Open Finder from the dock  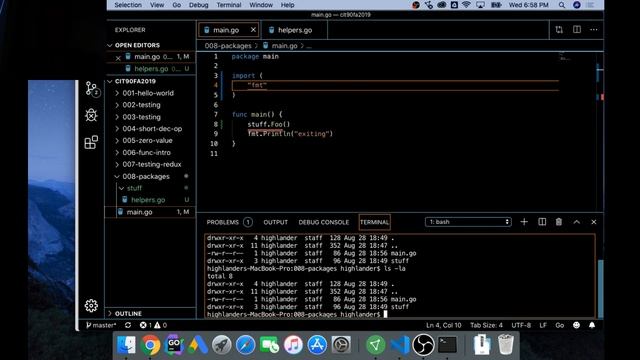click(127, 345)
